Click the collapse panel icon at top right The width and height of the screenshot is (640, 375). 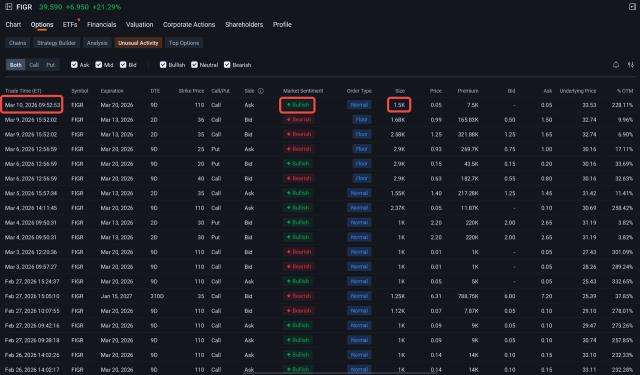[x=632, y=7]
